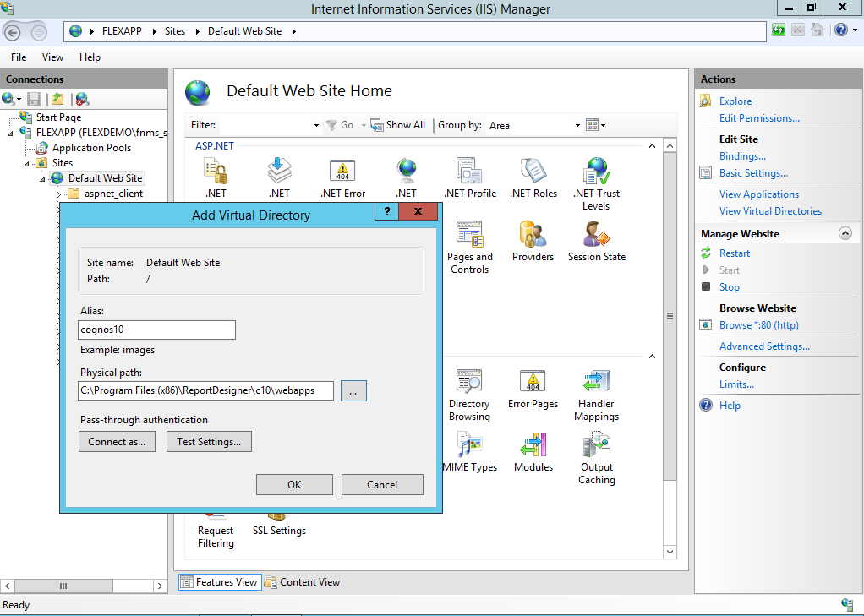Open Handler Mappings feature
Screen dimensions: 864x616
[x=596, y=395]
